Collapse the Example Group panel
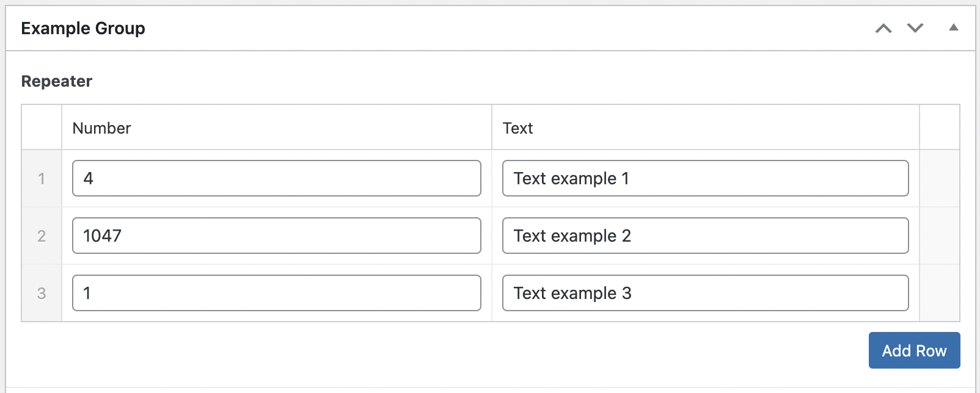The width and height of the screenshot is (980, 393). pyautogui.click(x=953, y=27)
